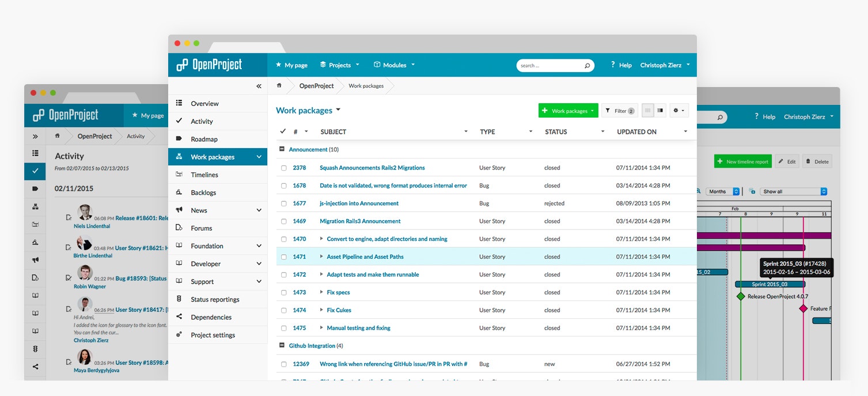
Task: Open the 'js-injection into Announcement' link
Action: click(359, 203)
